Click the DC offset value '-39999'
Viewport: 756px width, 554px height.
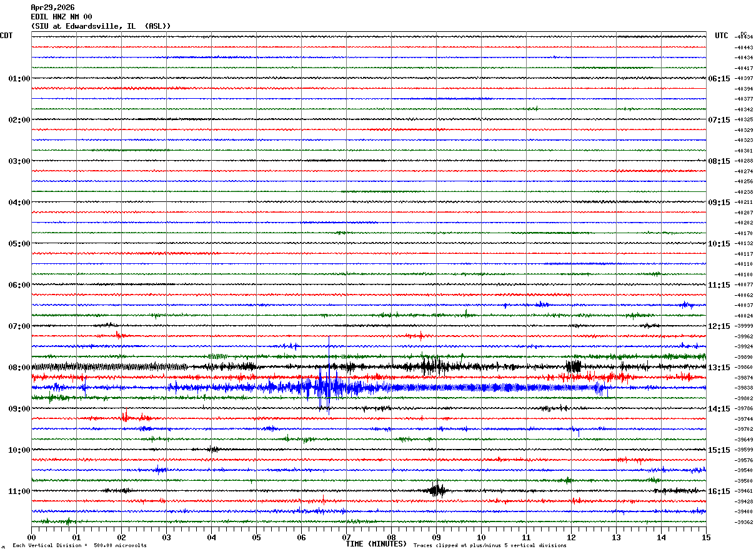point(744,326)
